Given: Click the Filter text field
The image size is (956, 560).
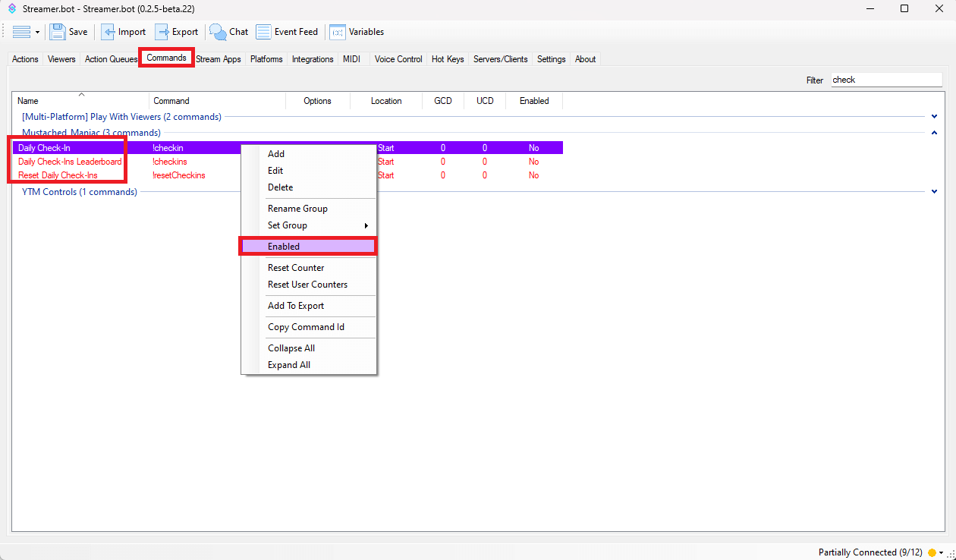Looking at the screenshot, I should tap(885, 80).
